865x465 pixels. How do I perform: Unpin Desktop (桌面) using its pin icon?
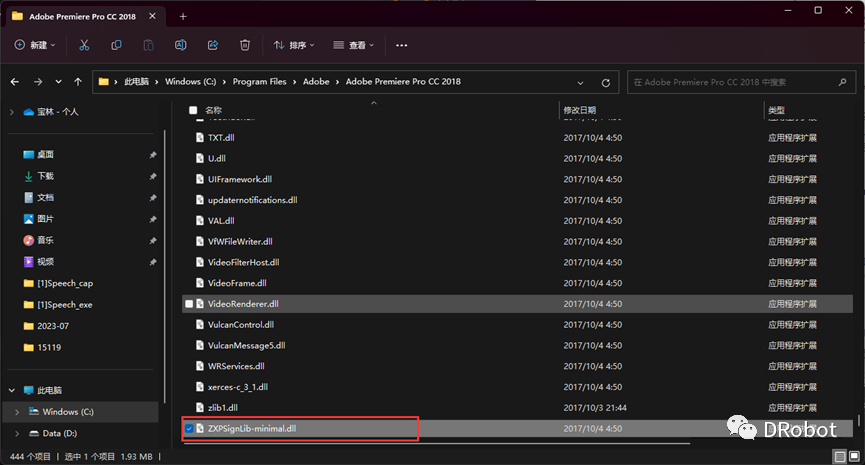pyautogui.click(x=153, y=155)
